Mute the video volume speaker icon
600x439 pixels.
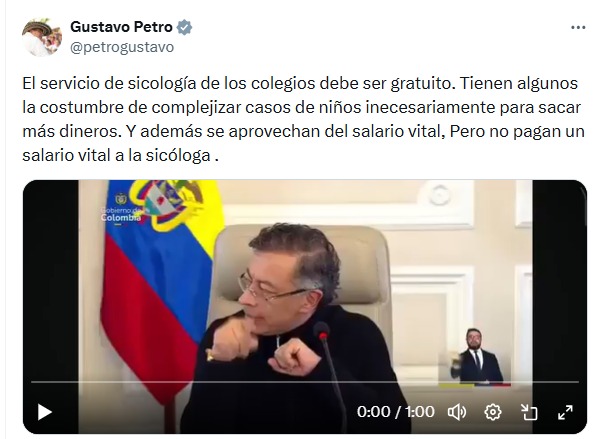click(x=457, y=412)
